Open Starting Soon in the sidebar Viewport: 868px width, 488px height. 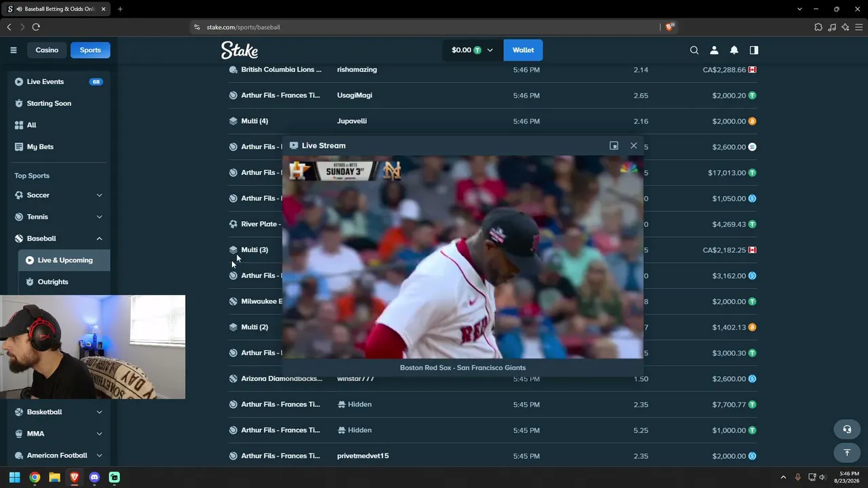click(x=59, y=104)
